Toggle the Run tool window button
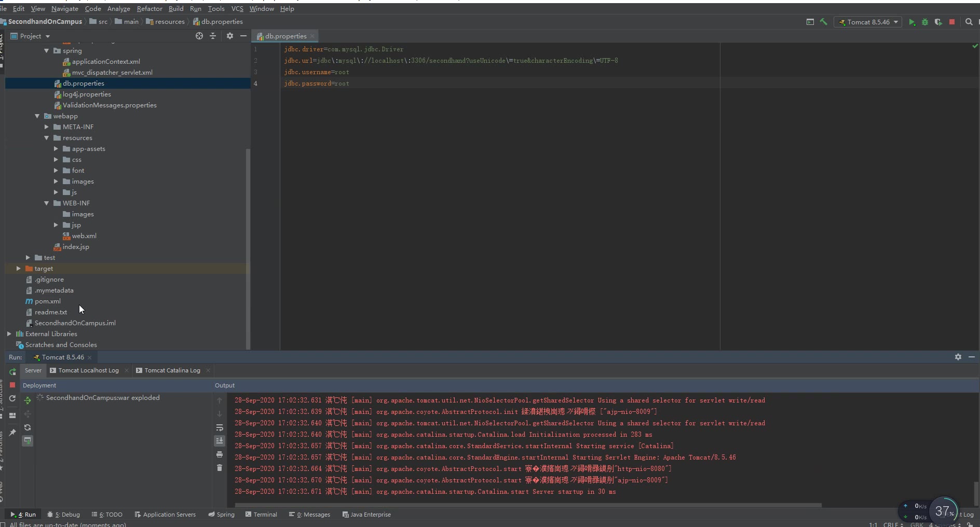This screenshot has width=980, height=527. point(24,515)
